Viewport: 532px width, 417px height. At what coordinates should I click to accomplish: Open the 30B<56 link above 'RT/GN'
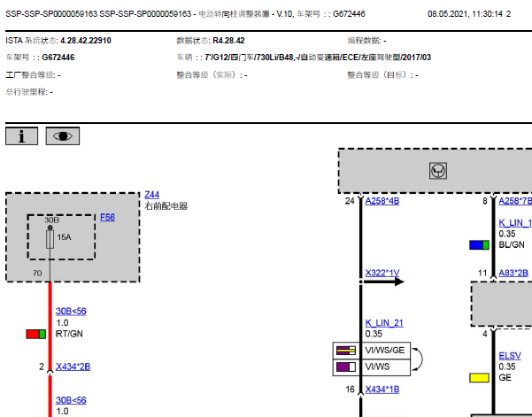click(x=71, y=311)
